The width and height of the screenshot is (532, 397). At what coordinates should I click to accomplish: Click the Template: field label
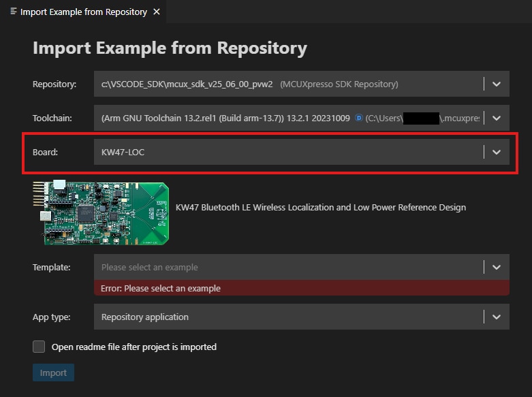(52, 268)
